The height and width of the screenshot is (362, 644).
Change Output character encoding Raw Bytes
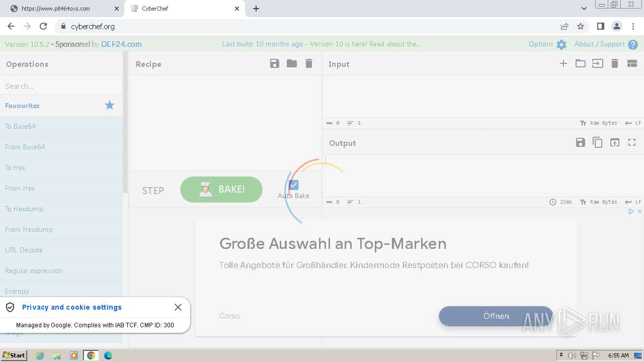click(x=599, y=202)
